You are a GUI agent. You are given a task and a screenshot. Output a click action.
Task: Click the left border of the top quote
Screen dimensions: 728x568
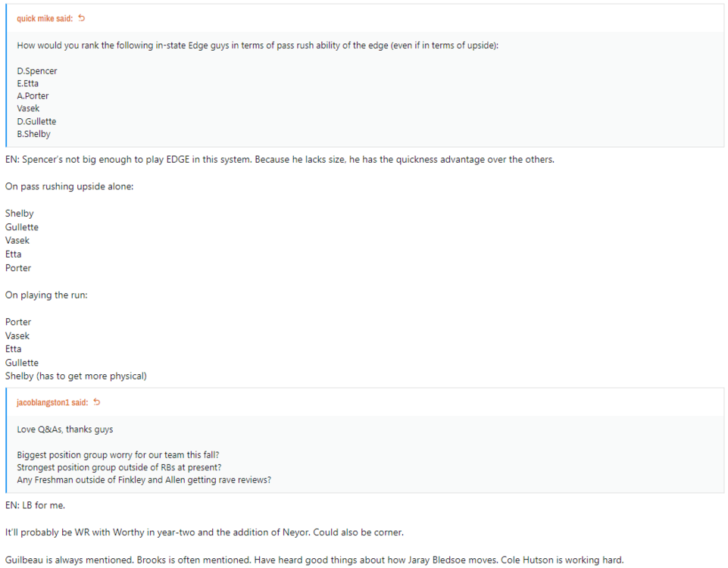click(7, 76)
